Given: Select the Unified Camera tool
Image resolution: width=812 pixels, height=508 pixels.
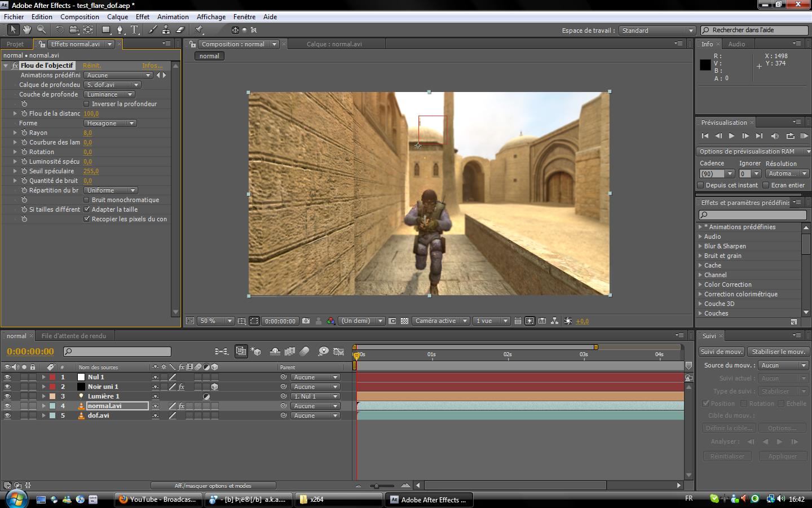Looking at the screenshot, I should coord(74,29).
